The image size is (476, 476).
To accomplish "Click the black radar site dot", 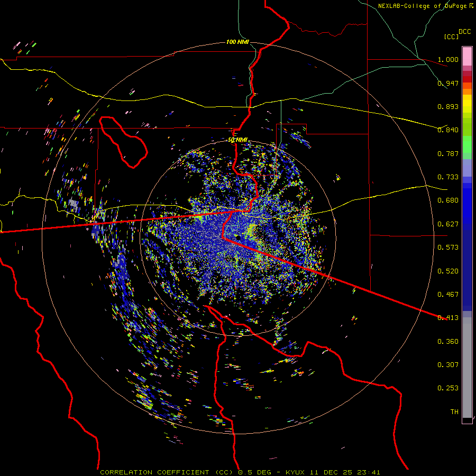I will (x=239, y=237).
